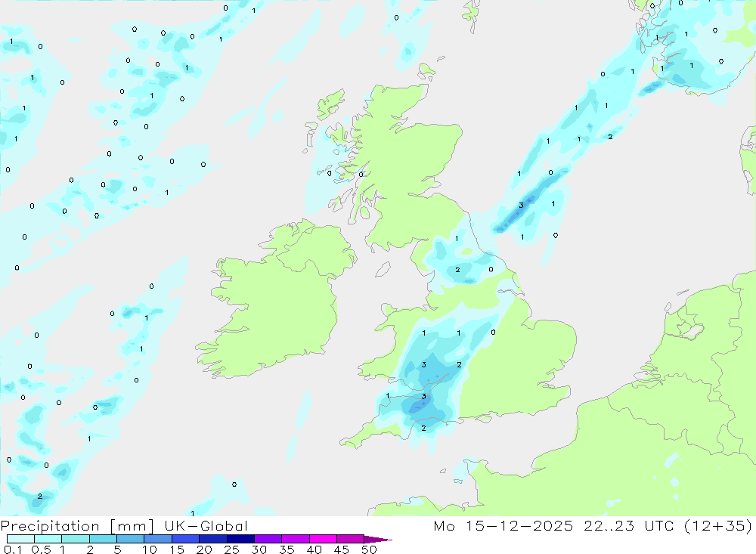Click the '40' legend scale label
Viewport: 756px width, 554px height.
click(x=314, y=549)
